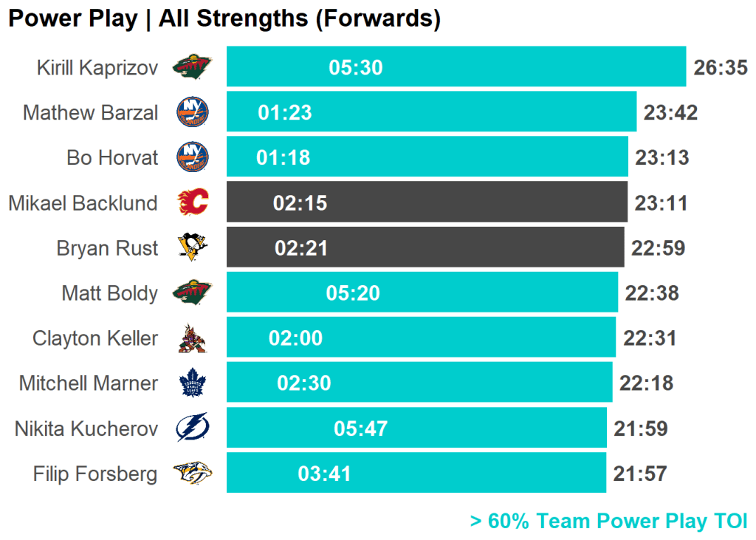Click Kaprizov's 26:35 total time label
This screenshot has height=540, width=756.
(x=721, y=68)
